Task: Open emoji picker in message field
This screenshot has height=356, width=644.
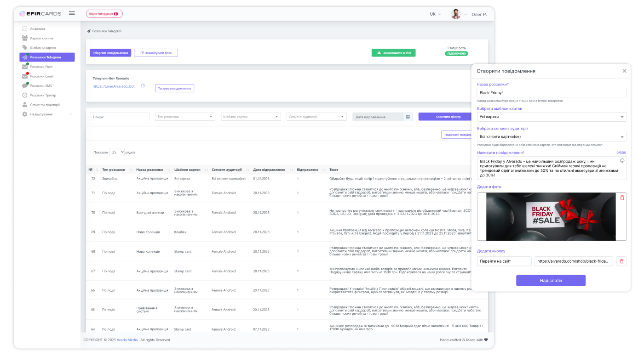Action: 622,160
